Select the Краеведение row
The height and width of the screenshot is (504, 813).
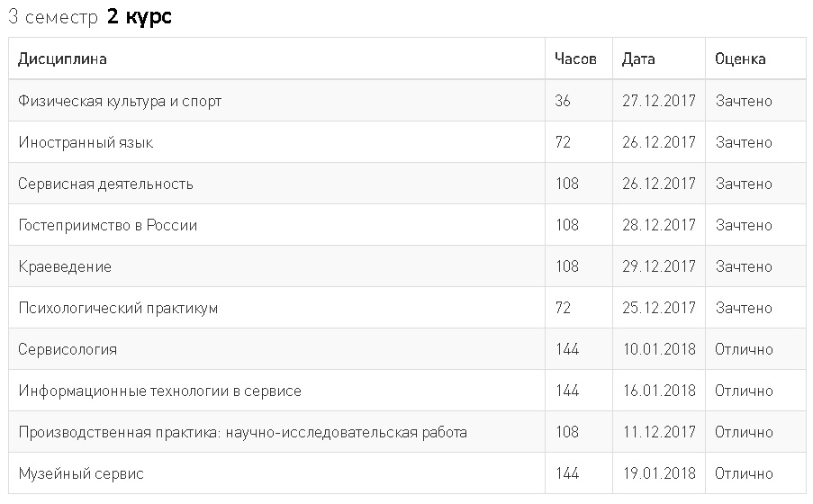[65, 266]
